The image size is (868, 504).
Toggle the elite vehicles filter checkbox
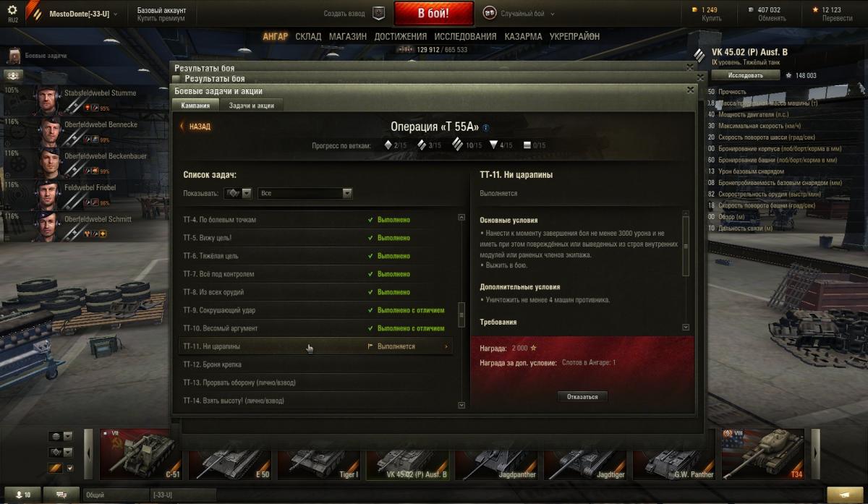[70, 468]
